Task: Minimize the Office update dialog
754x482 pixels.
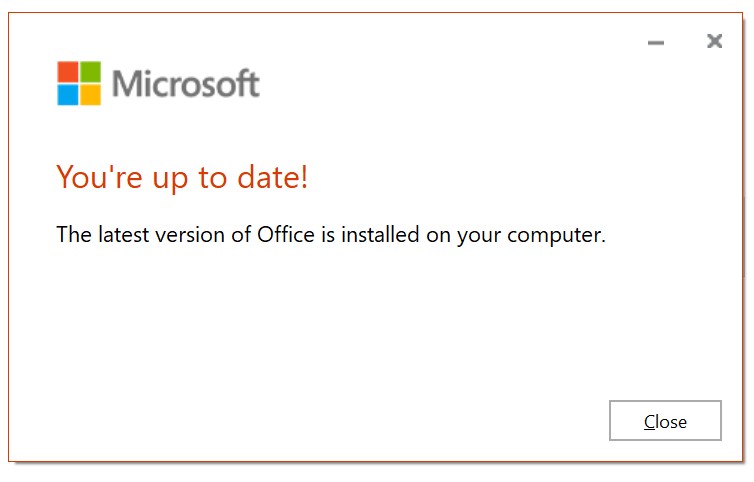Action: [x=656, y=42]
